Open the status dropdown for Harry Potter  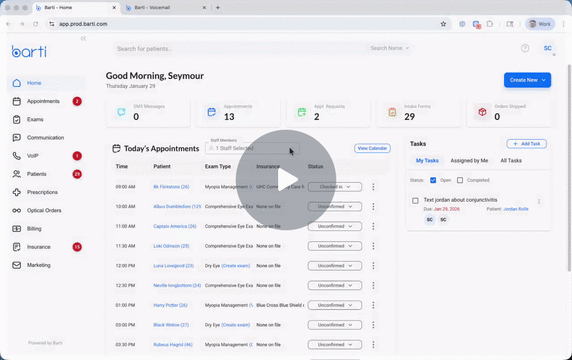tap(335, 305)
